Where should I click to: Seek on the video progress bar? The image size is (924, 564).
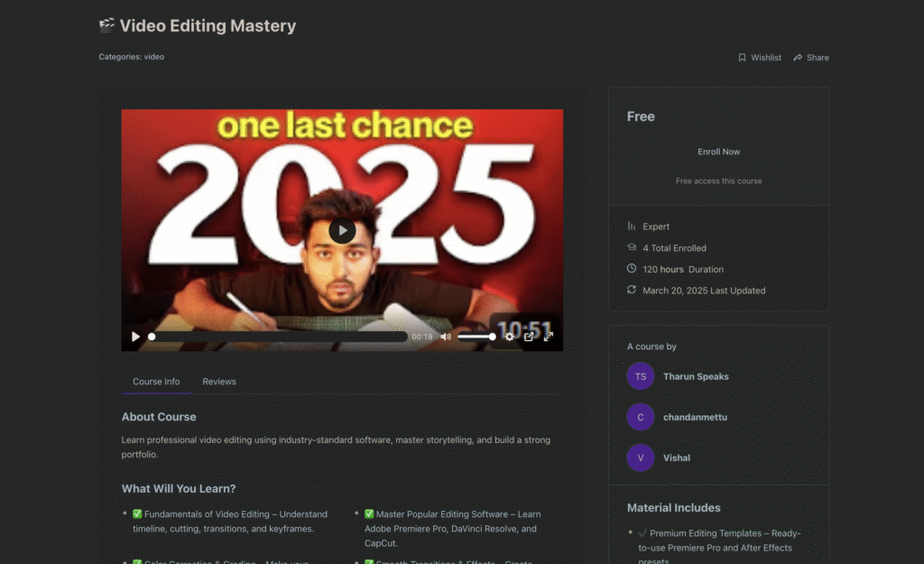click(278, 337)
